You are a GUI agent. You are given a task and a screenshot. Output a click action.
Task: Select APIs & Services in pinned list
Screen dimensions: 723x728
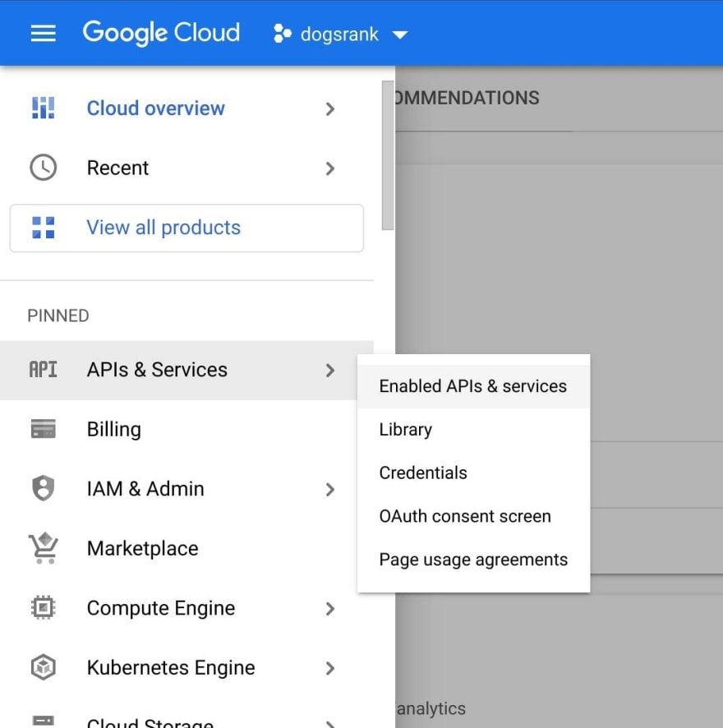tap(187, 370)
